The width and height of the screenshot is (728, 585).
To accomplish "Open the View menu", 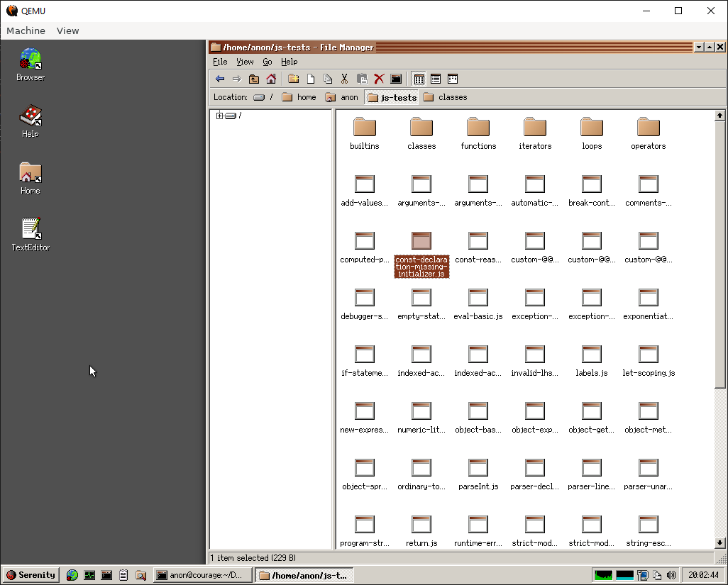I will click(245, 62).
